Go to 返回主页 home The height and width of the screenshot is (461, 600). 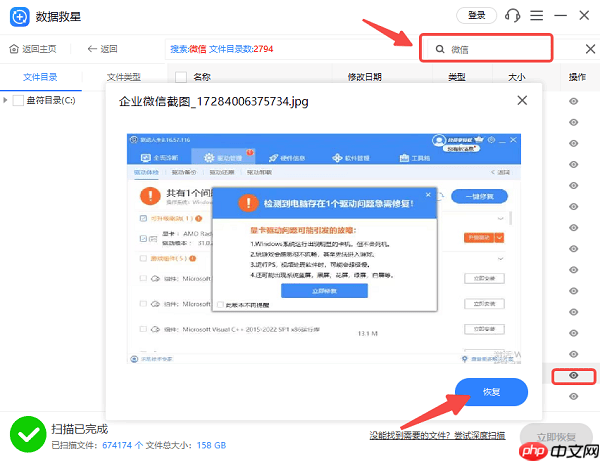point(33,49)
